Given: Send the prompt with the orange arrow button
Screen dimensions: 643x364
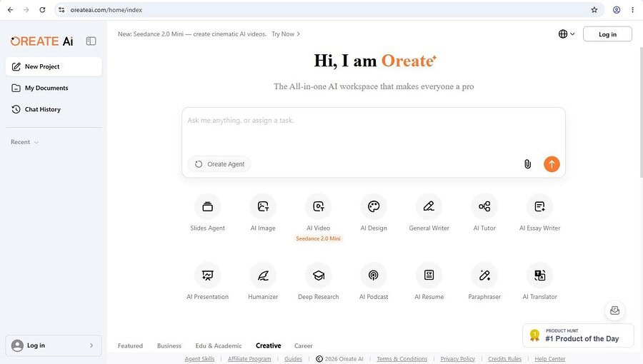Looking at the screenshot, I should click(x=552, y=164).
